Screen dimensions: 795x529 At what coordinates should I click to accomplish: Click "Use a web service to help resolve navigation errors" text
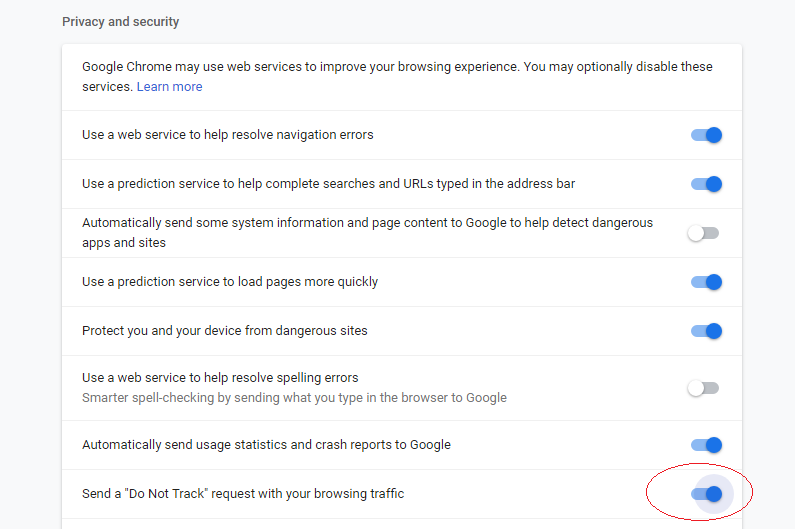coord(228,135)
